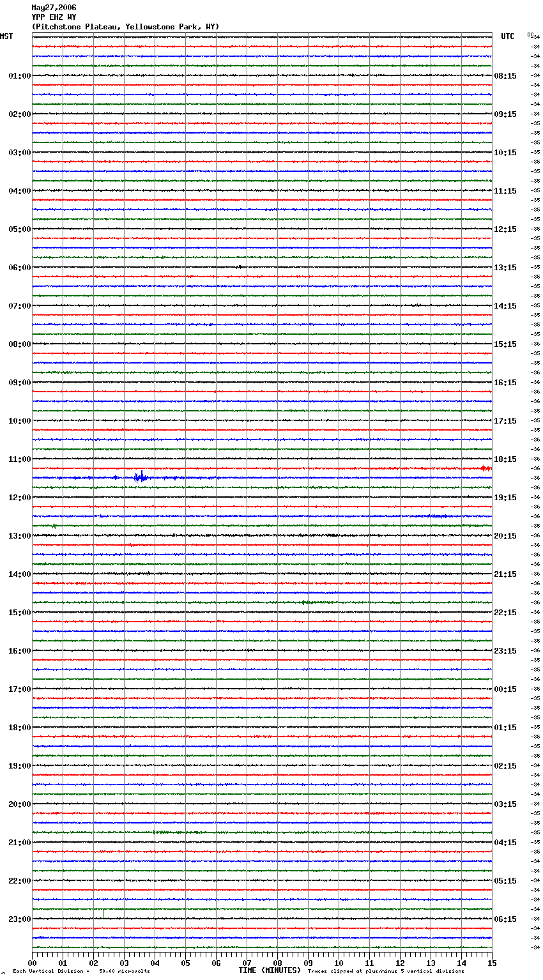
Task: Select the 22:00 MST time label
Action: click(20, 881)
